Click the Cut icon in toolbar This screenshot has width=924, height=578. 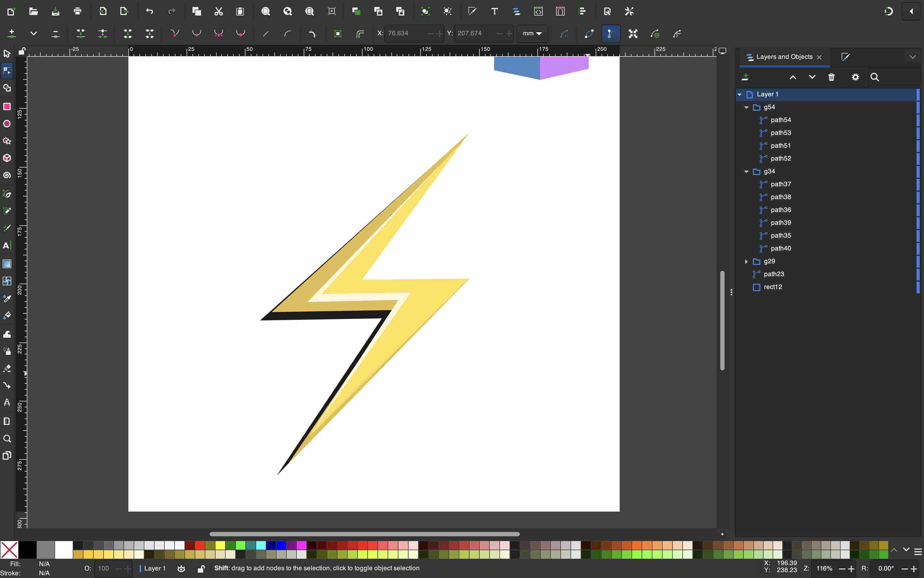coord(218,12)
